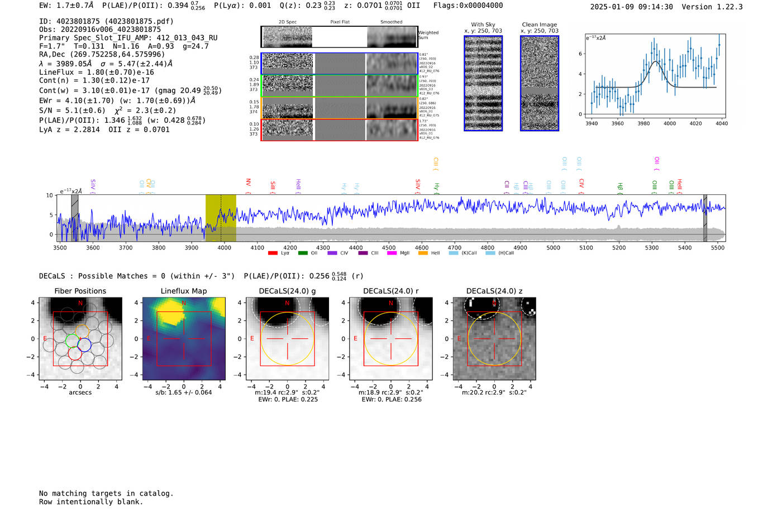
Task: Click the S/N = 5.1(±0.6) value
Action: point(72,111)
